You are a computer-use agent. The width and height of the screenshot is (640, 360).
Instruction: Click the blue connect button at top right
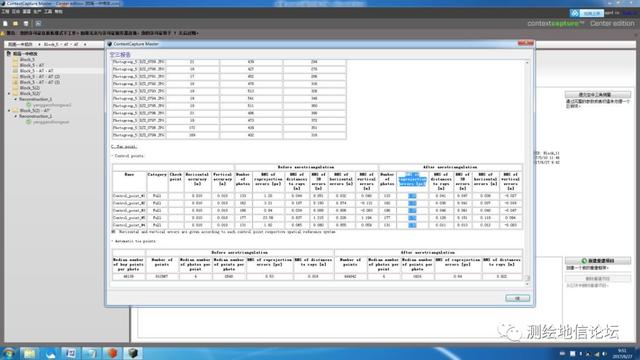[593, 13]
